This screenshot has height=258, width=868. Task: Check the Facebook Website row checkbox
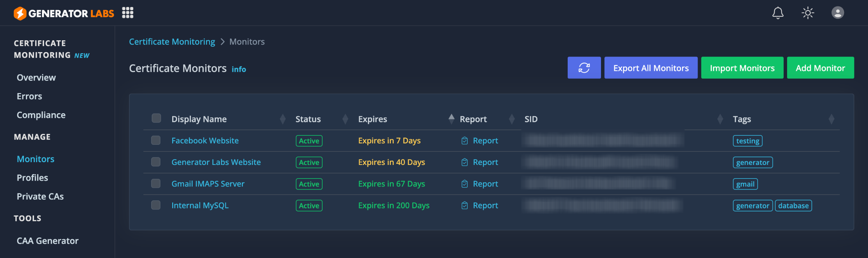point(156,140)
